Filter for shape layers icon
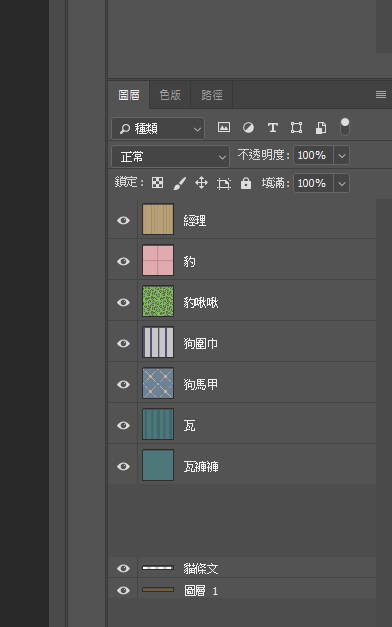392x627 pixels. (296, 128)
